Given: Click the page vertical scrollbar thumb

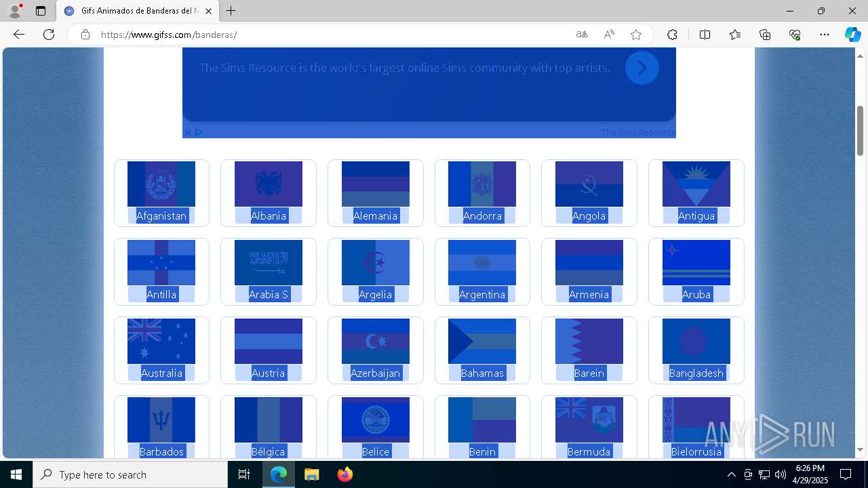Looking at the screenshot, I should tap(860, 131).
